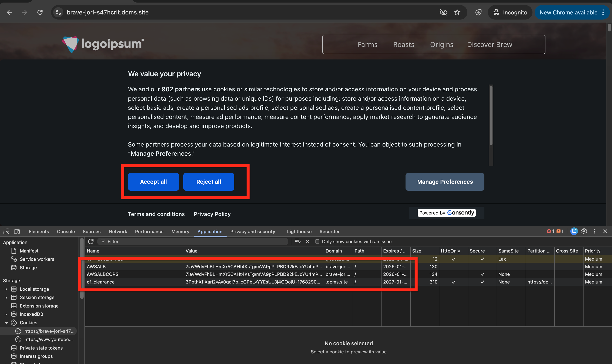612x364 pixels.
Task: Bookmark this page with the star icon
Action: 457,12
